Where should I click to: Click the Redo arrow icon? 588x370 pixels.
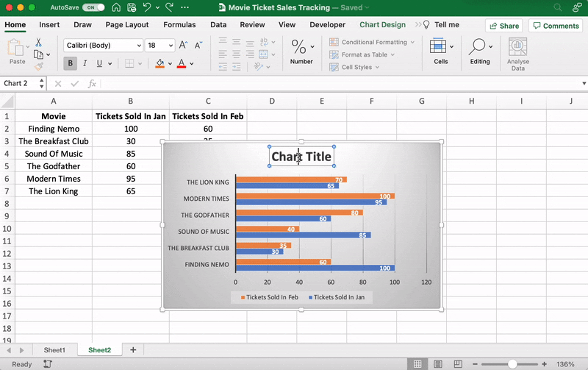click(x=170, y=7)
